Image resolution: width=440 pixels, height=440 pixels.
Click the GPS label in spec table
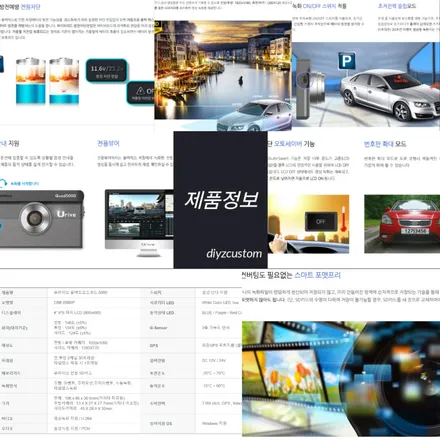(154, 346)
